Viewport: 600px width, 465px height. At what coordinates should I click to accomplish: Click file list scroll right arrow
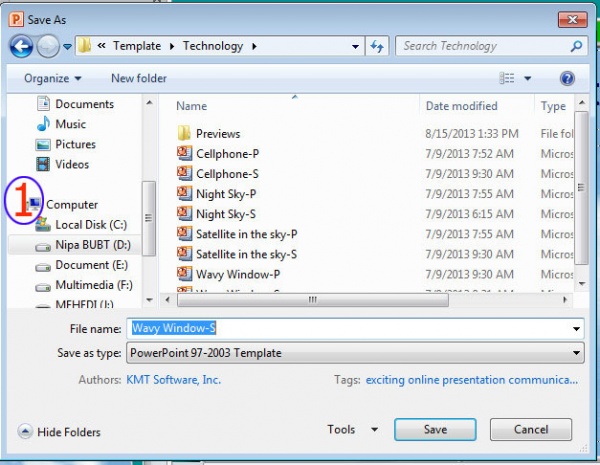coord(565,300)
